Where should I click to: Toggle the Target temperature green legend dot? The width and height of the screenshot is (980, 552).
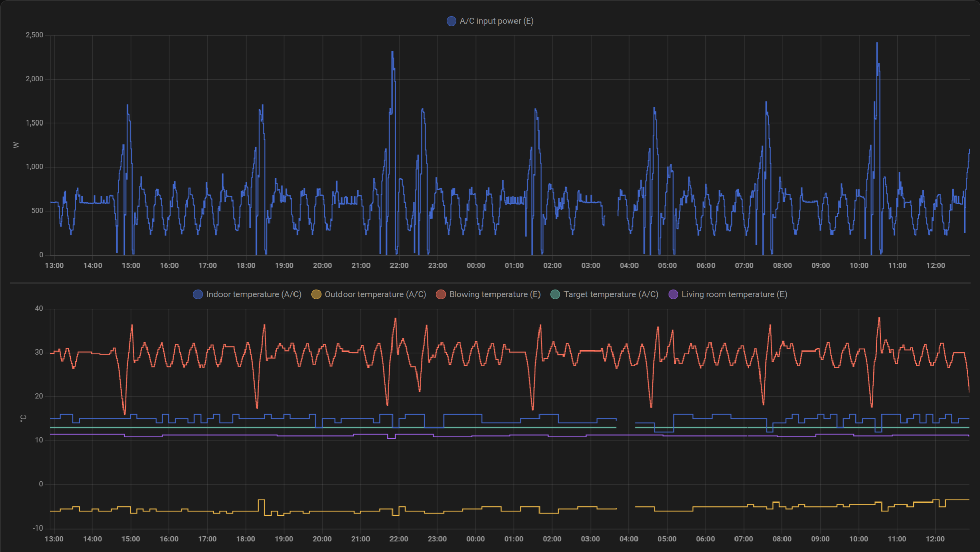pos(555,294)
